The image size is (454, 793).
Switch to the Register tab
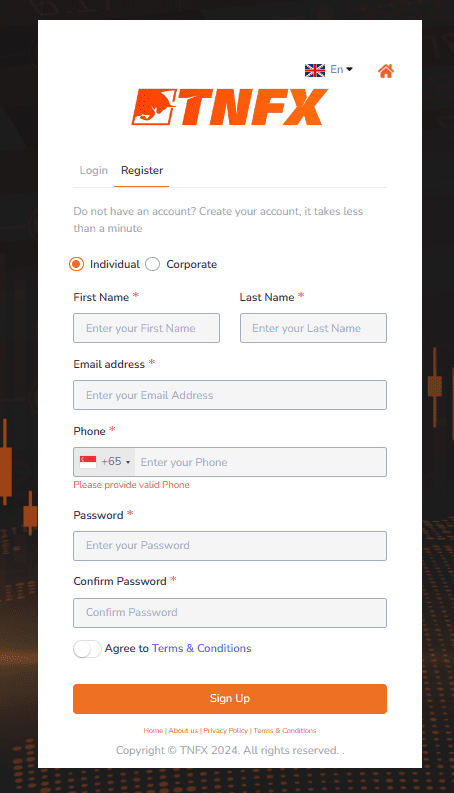(x=142, y=170)
